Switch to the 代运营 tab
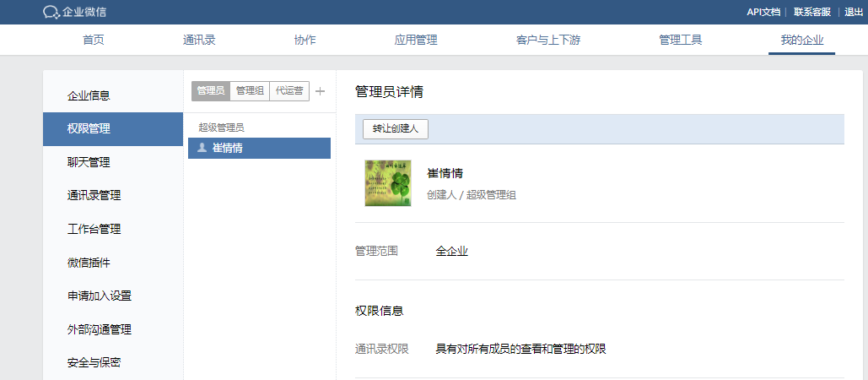Image resolution: width=868 pixels, height=380 pixels. (x=289, y=91)
